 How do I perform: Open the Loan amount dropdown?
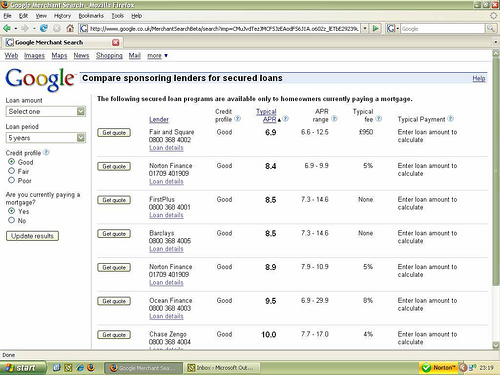(46, 111)
